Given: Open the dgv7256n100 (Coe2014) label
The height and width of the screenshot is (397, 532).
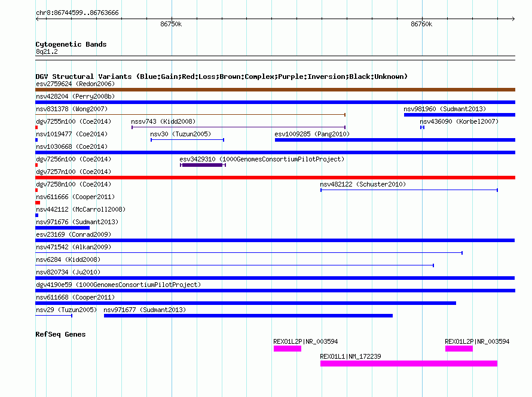Looking at the screenshot, I should (74, 159).
